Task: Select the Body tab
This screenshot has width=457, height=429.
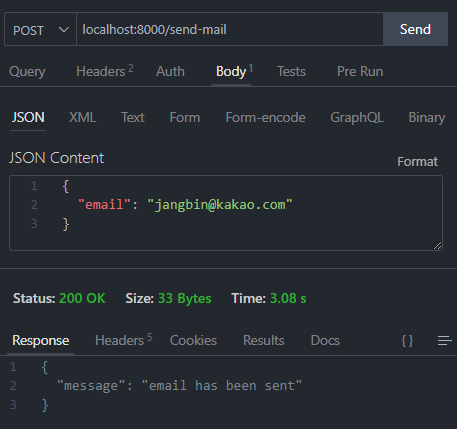Action: [x=234, y=71]
